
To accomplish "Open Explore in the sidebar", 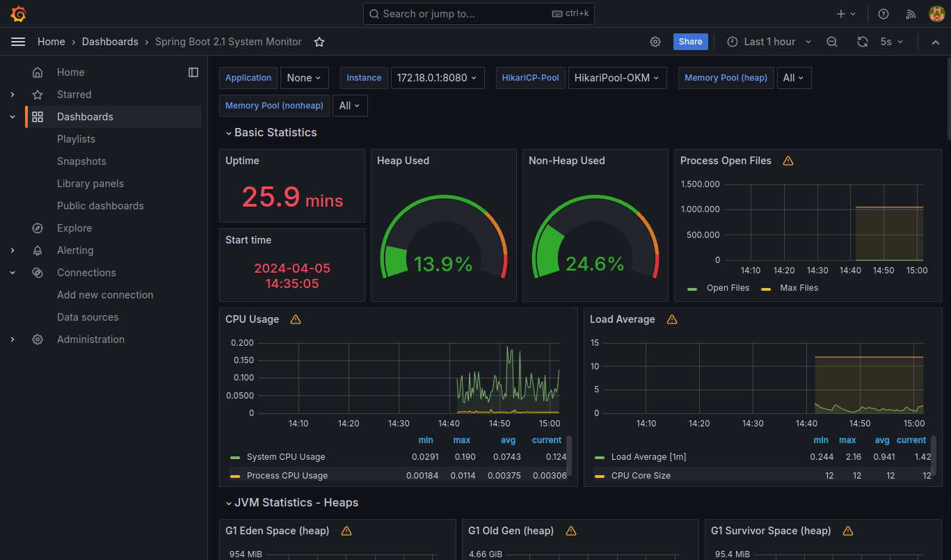I will (74, 228).
